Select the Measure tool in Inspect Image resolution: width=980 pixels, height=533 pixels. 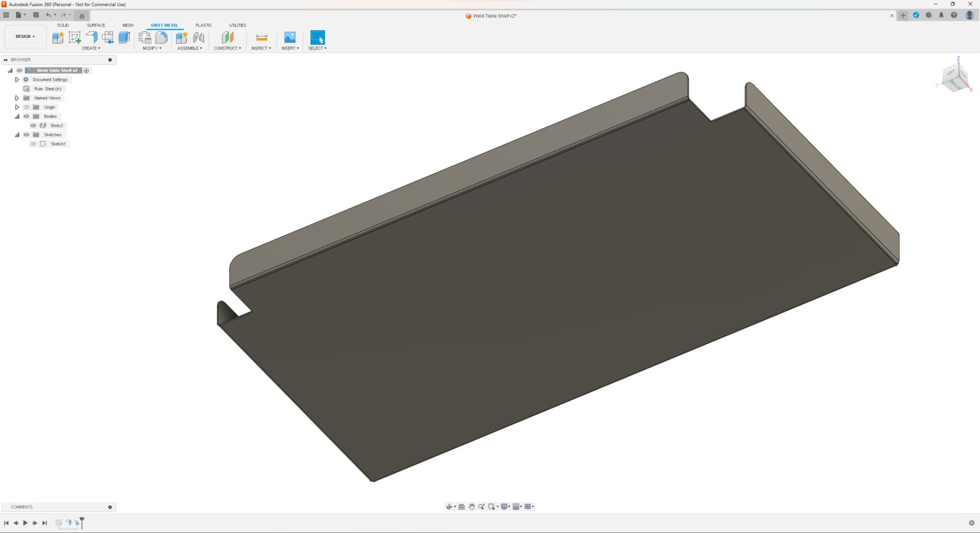coord(262,37)
